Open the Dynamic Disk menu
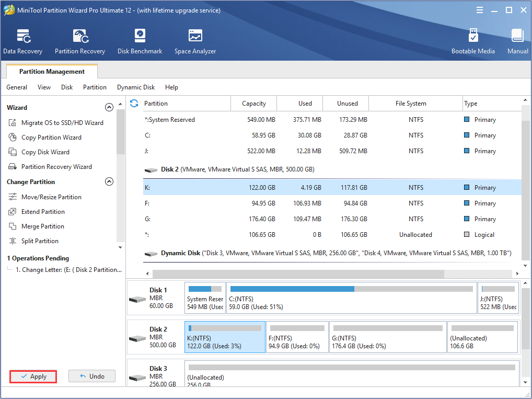The width and height of the screenshot is (532, 399). click(136, 87)
